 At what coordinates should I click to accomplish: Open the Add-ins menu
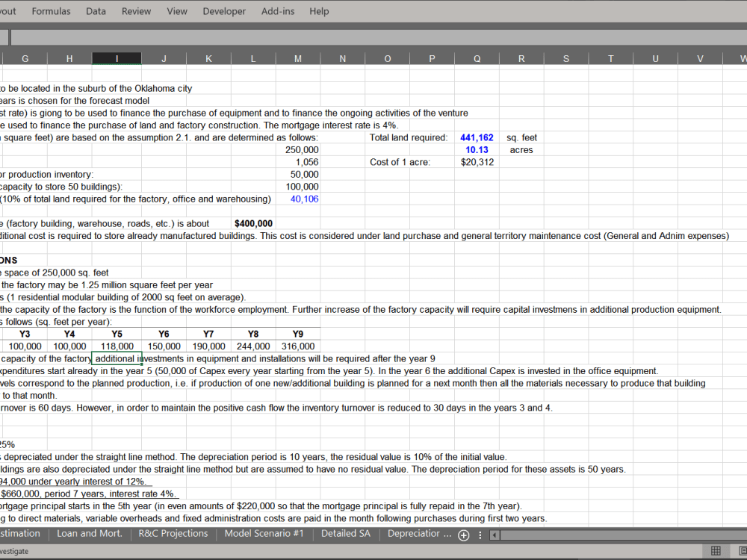(x=277, y=11)
